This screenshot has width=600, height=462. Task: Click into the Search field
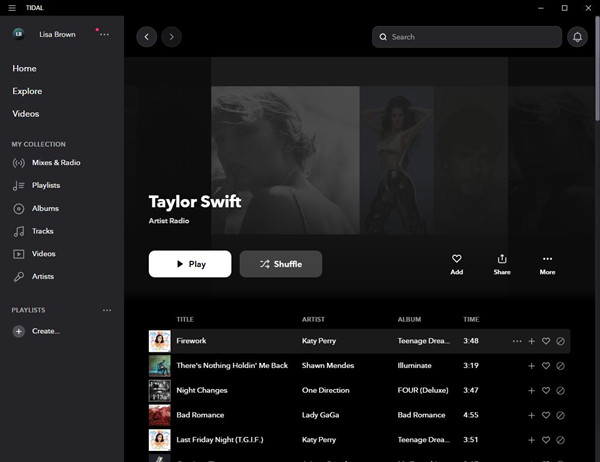pyautogui.click(x=467, y=37)
